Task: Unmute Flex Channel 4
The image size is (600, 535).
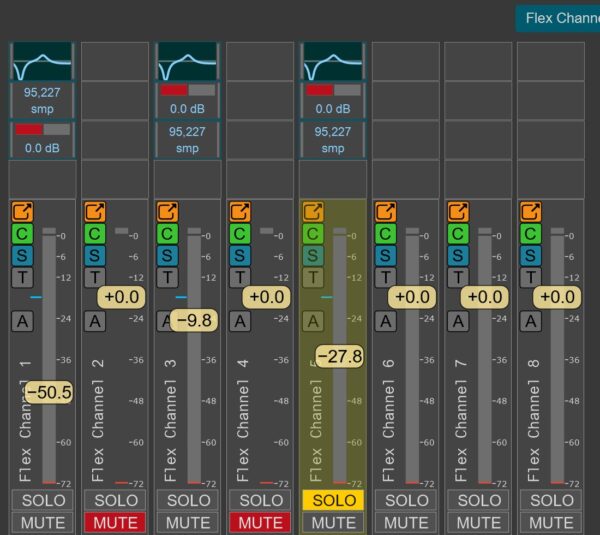Action: click(260, 522)
